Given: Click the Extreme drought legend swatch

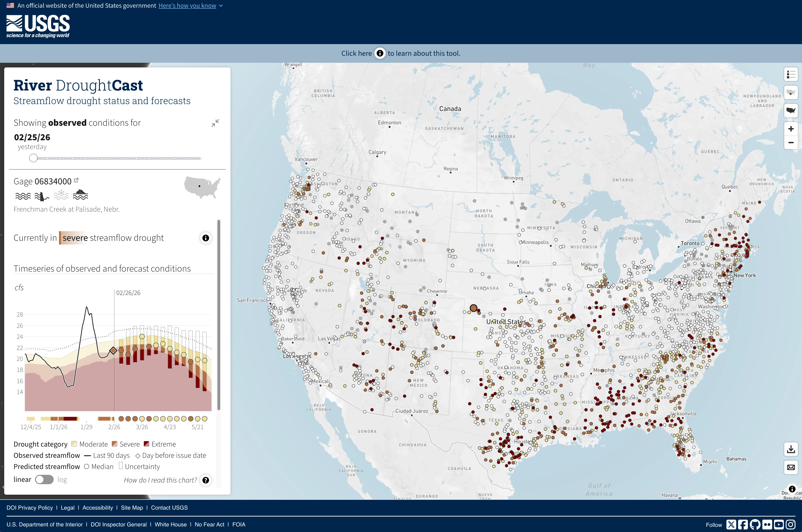Looking at the screenshot, I should click(147, 444).
